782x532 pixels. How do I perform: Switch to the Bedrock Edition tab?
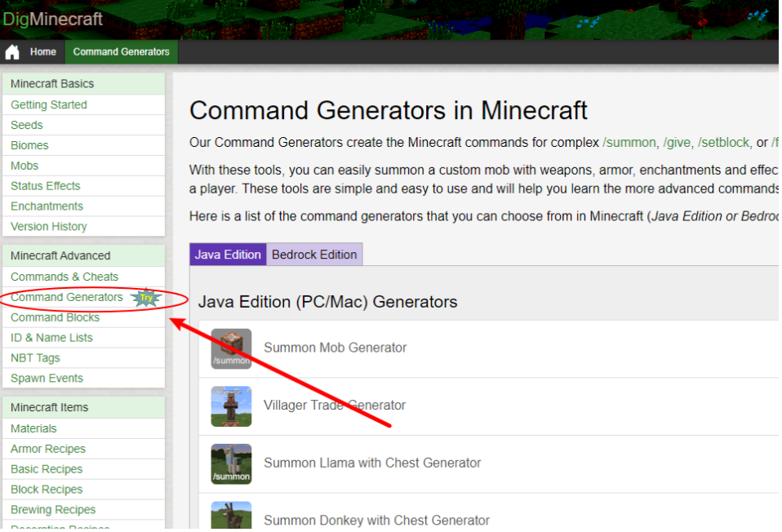point(314,255)
